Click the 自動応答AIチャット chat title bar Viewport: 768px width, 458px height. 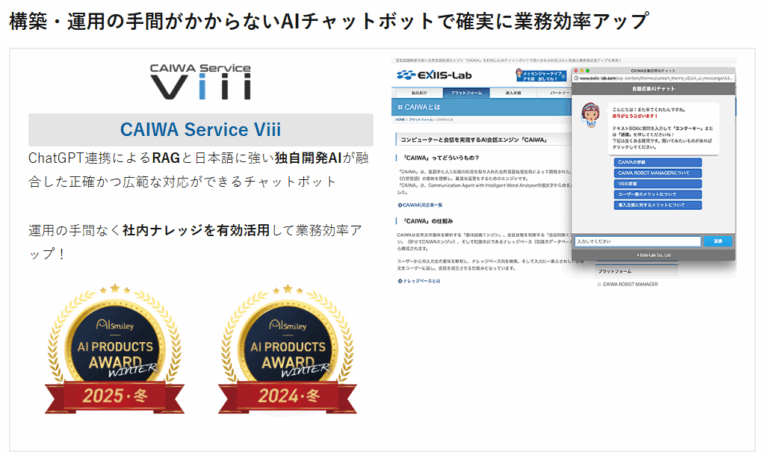pyautogui.click(x=653, y=89)
